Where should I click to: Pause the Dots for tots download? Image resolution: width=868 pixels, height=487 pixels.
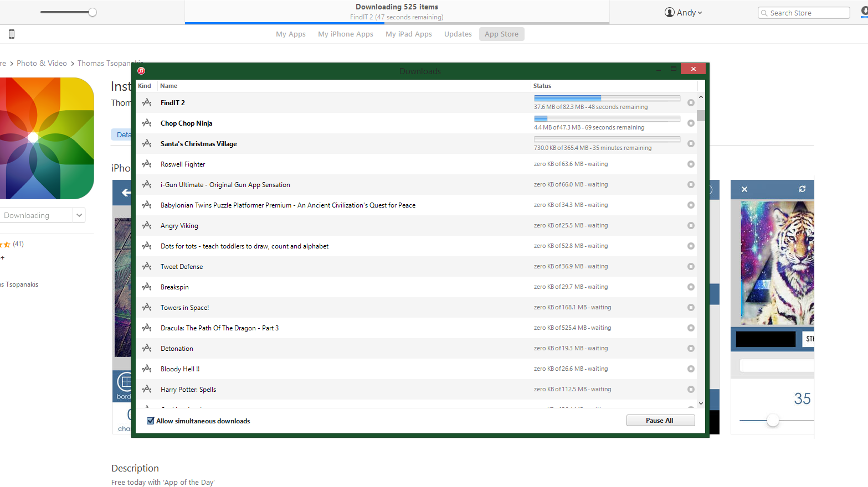tap(691, 246)
